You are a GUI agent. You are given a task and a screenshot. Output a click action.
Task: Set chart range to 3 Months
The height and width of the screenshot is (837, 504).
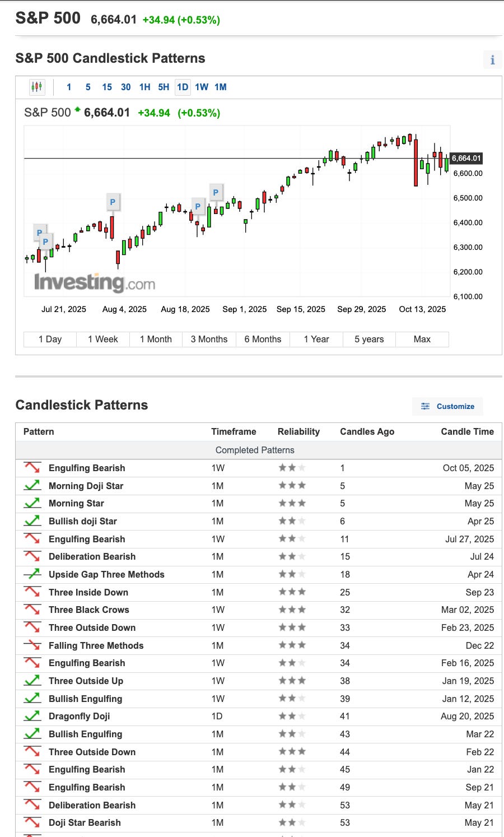(209, 340)
